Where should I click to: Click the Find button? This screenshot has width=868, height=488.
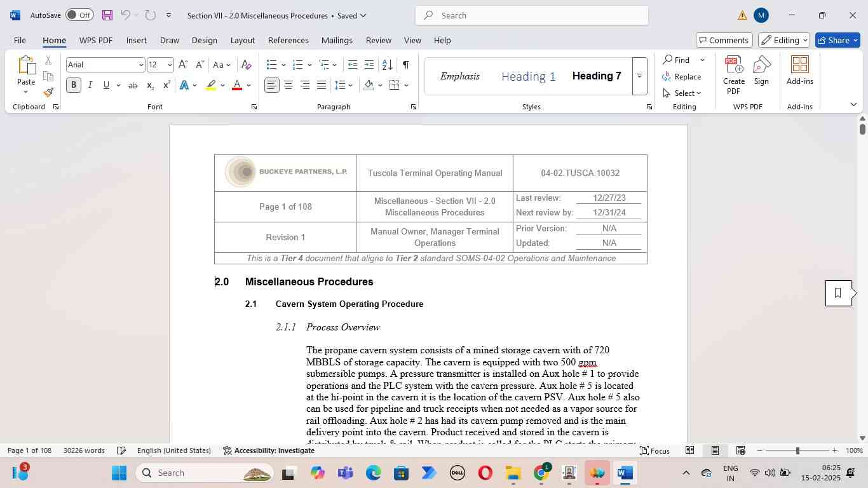pyautogui.click(x=676, y=60)
